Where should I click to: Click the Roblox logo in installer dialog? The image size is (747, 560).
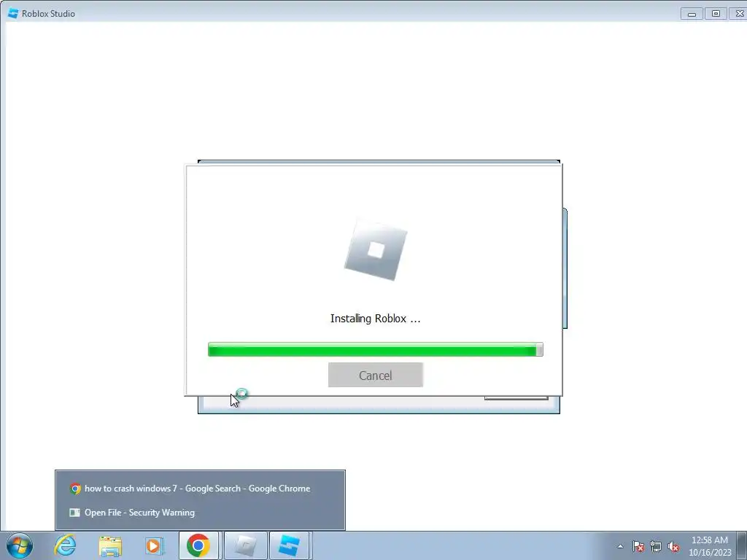tap(376, 250)
